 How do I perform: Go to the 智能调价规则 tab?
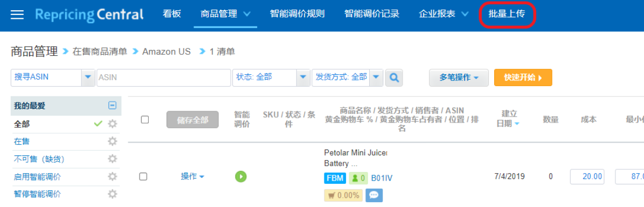point(297,15)
